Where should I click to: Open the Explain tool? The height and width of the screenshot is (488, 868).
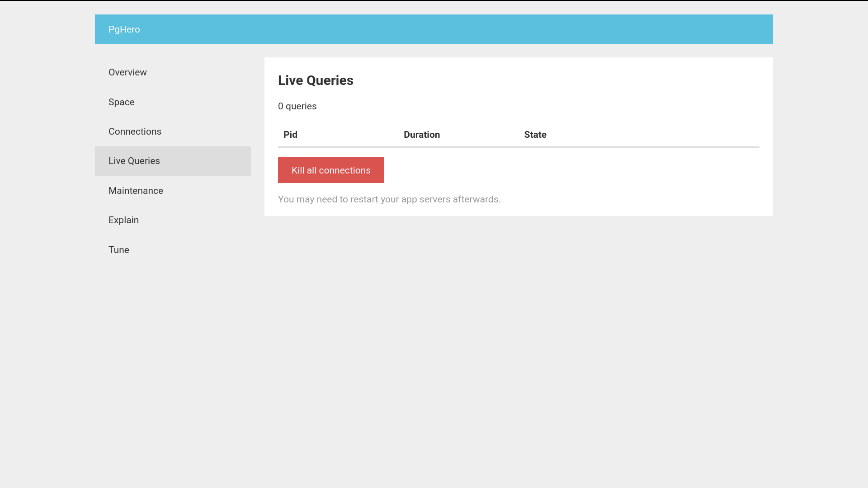[123, 220]
